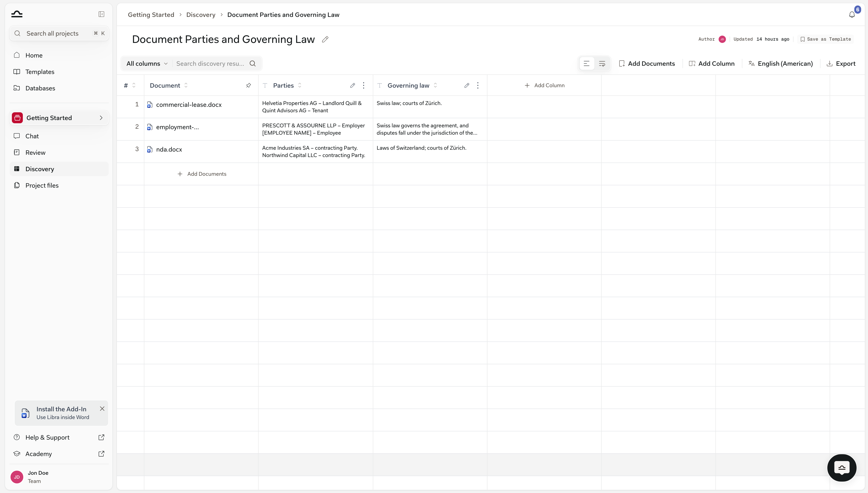Sort by the Governing law column
The width and height of the screenshot is (868, 493).
coord(435,85)
